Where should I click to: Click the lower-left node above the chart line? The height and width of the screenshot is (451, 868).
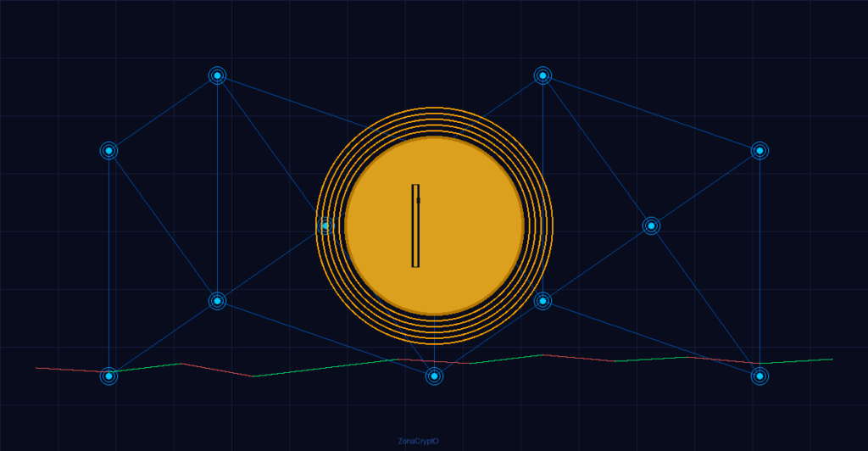(218, 301)
